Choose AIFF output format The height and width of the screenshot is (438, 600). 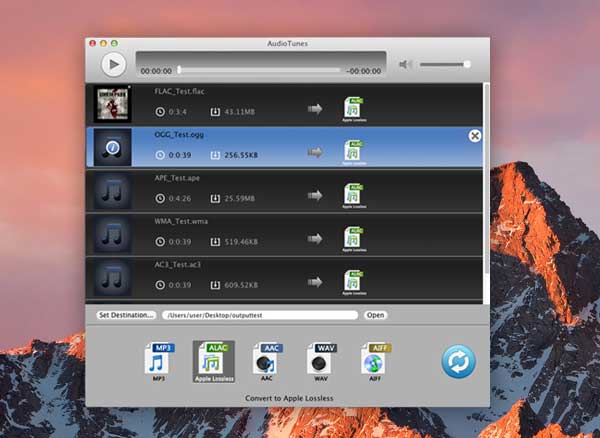click(x=375, y=361)
